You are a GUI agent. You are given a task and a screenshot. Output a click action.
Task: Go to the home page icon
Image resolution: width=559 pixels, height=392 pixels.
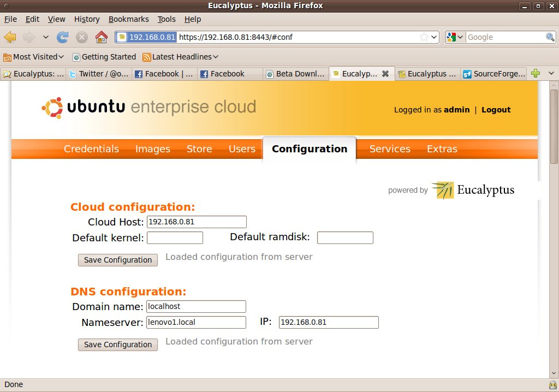[x=101, y=37]
